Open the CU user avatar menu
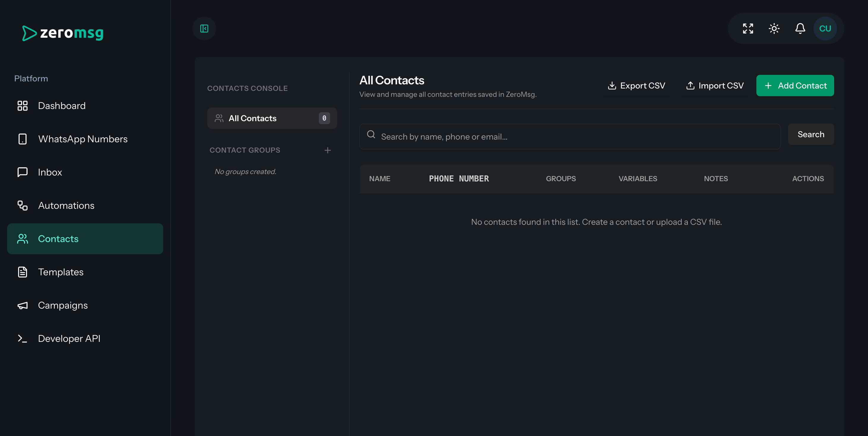 [825, 29]
